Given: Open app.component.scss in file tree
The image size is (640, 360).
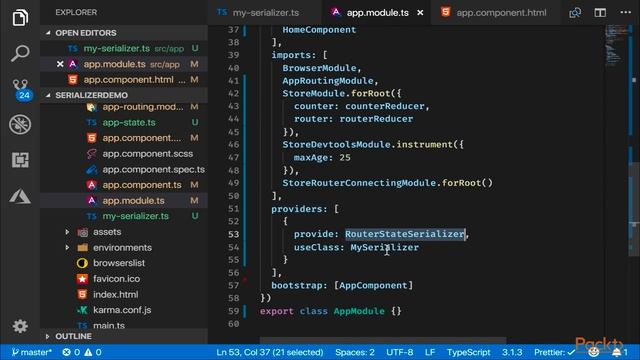Looking at the screenshot, I should coord(124,154).
